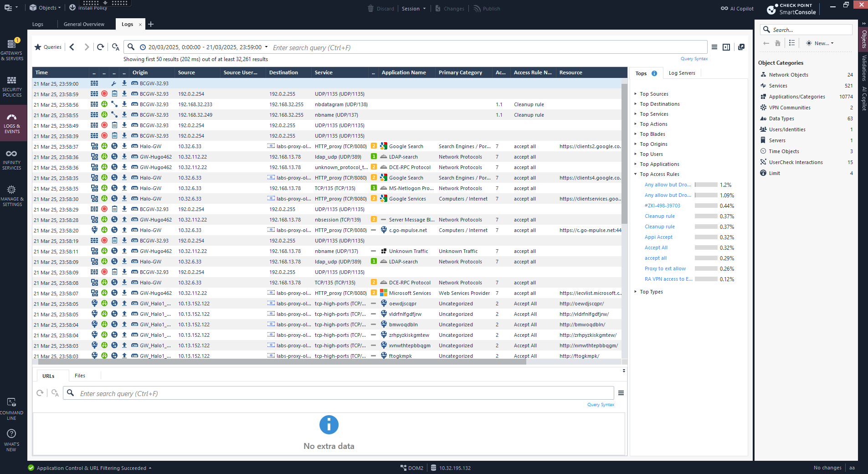Open the Command Line tool
The width and height of the screenshot is (868, 474).
click(12, 408)
